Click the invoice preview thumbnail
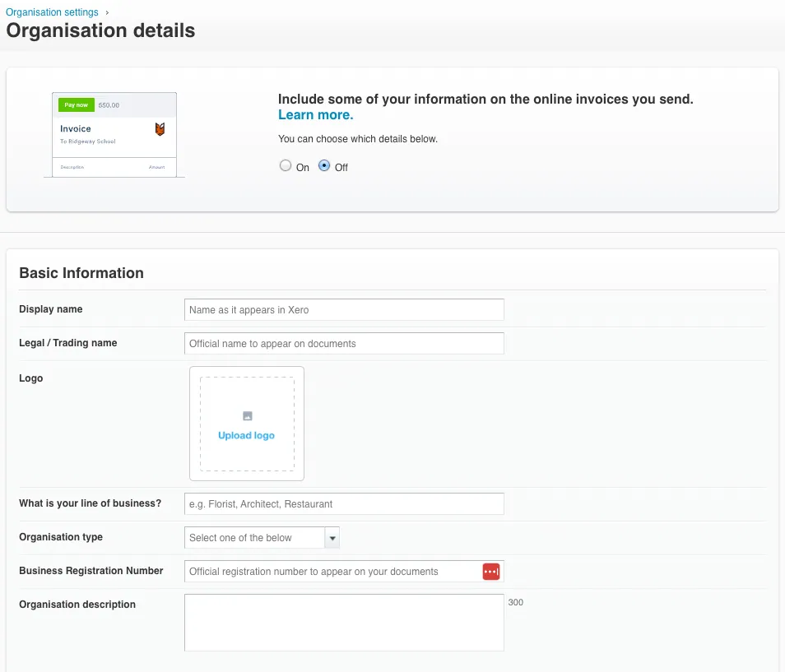The image size is (785, 672). click(114, 135)
